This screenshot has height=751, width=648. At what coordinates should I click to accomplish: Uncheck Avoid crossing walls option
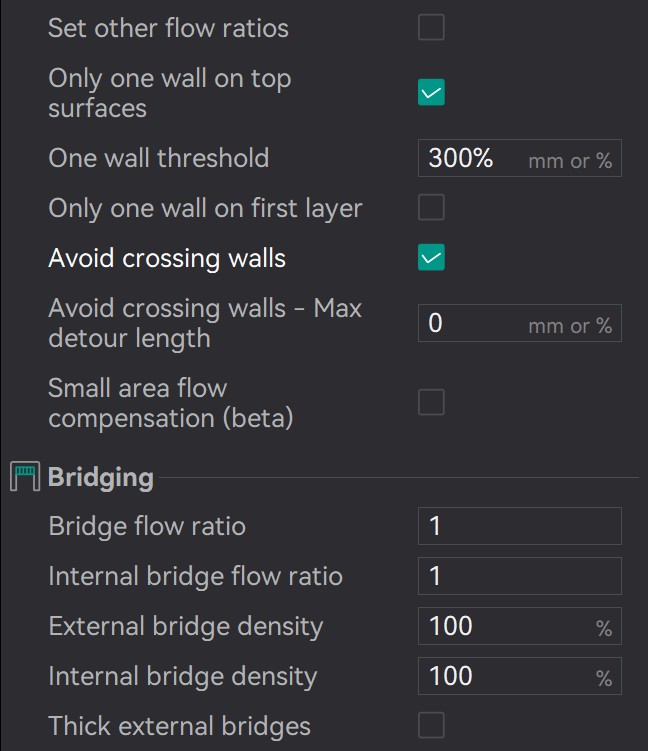click(431, 258)
